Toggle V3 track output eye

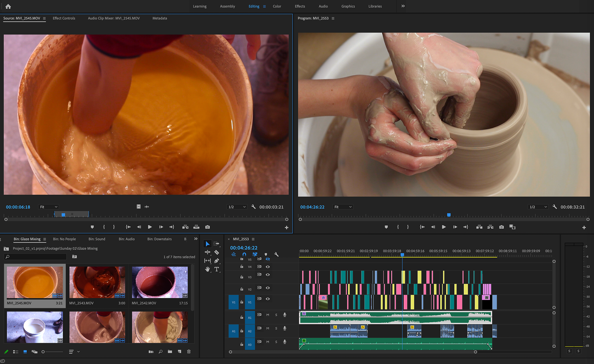coord(268,275)
